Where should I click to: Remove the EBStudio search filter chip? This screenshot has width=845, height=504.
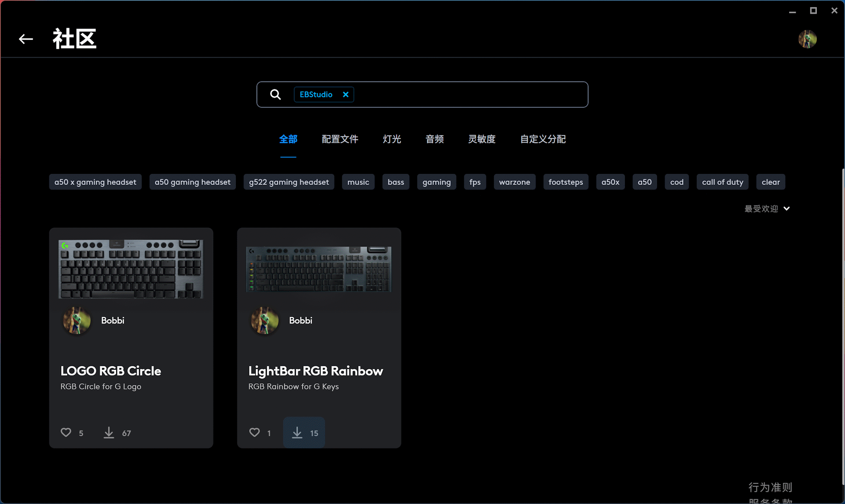click(x=345, y=95)
